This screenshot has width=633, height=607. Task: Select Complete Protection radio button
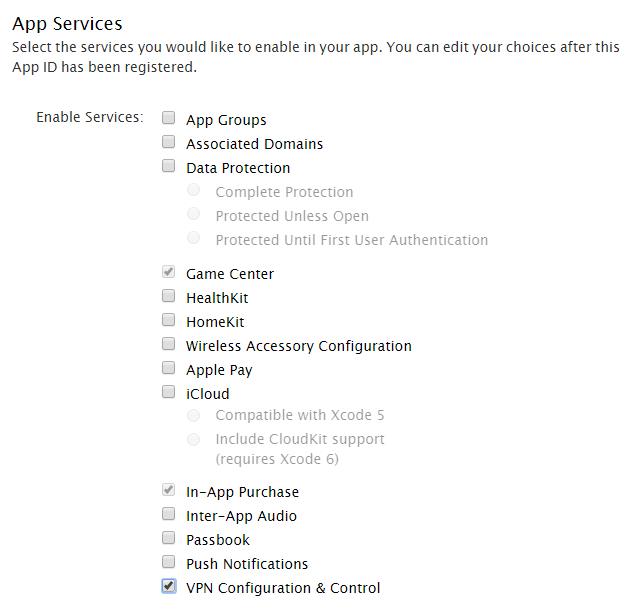[193, 190]
